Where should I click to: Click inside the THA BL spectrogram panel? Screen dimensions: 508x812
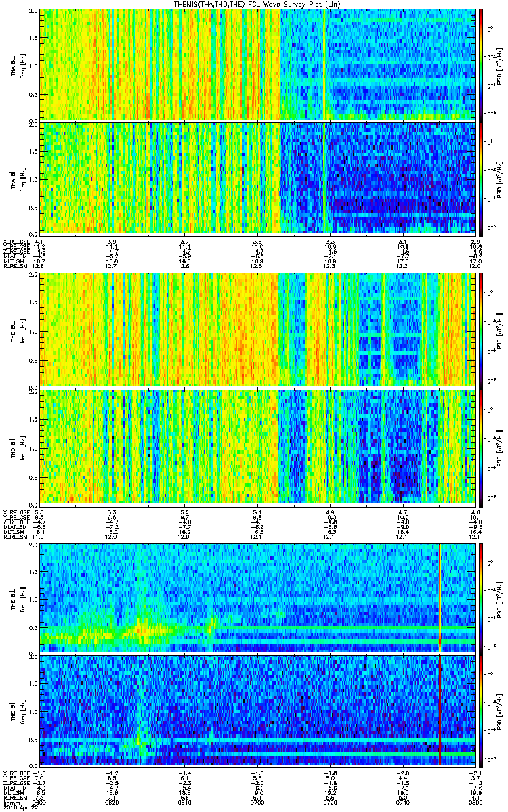[257, 64]
